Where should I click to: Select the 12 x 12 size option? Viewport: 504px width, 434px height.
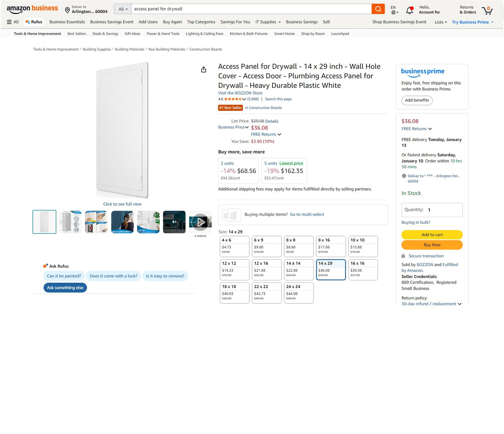[235, 270]
